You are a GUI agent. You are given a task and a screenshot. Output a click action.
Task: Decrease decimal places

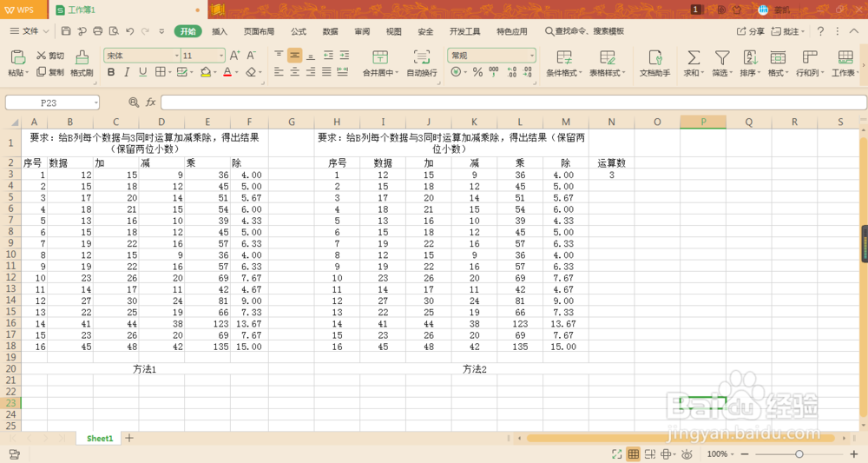(528, 72)
